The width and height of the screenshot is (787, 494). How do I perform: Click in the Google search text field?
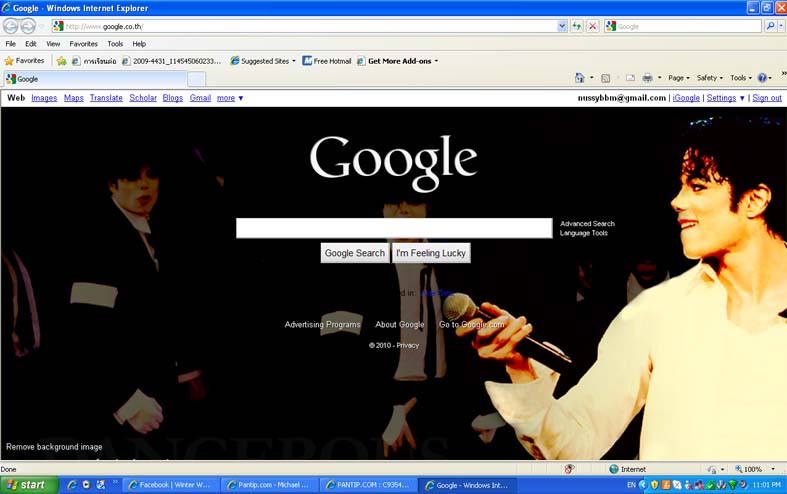(x=394, y=228)
